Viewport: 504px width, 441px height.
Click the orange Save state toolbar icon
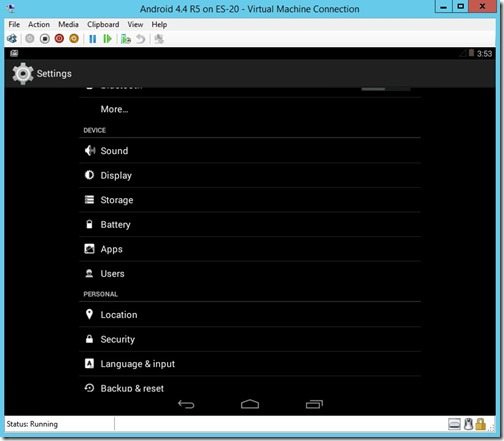74,39
